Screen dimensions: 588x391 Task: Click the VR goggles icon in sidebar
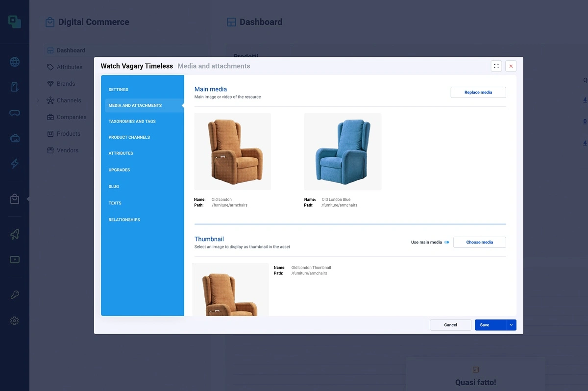click(15, 113)
